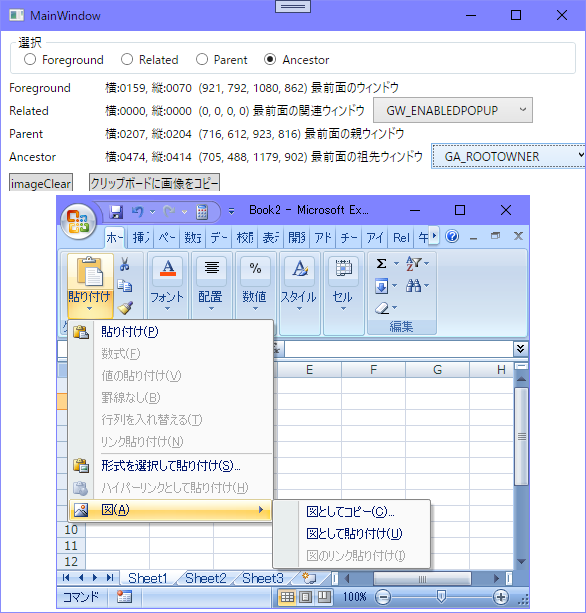Click the ribbon tabs scroll-right arrow
The height and width of the screenshot is (613, 586).
pos(434,236)
